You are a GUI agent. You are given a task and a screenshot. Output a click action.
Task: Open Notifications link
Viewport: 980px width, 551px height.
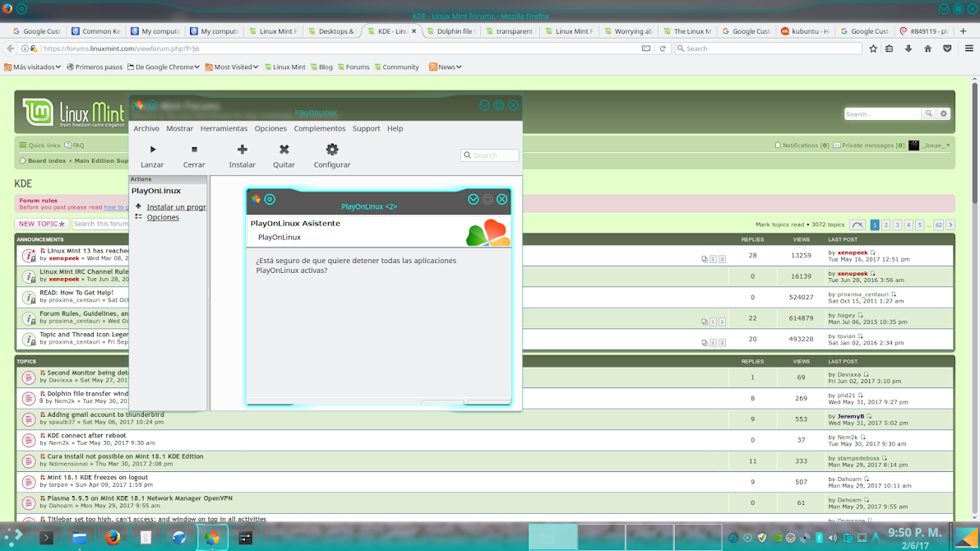pyautogui.click(x=802, y=145)
